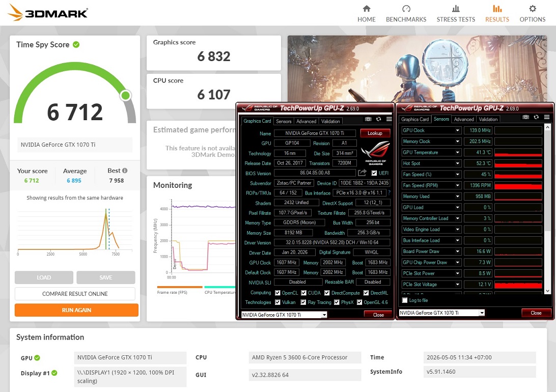Open the Fan Speed (RPM) sensor dropdown
The image size is (556, 392).
457,185
